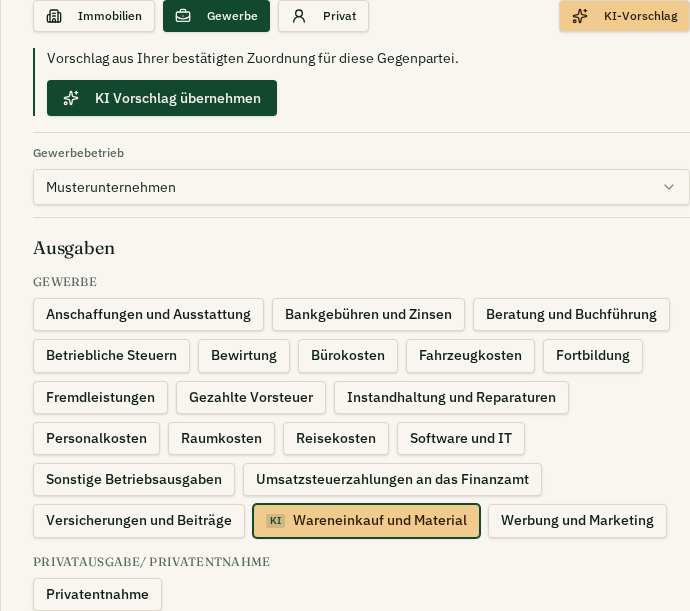Image resolution: width=690 pixels, height=611 pixels.
Task: Open the Musterunternehmen Gewerbebetrieb dropdown
Action: click(361, 187)
